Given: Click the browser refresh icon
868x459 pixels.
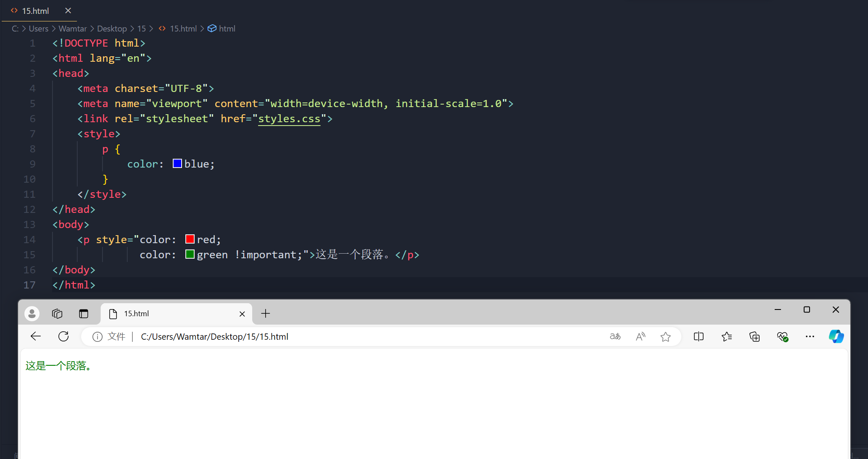Looking at the screenshot, I should pos(63,336).
